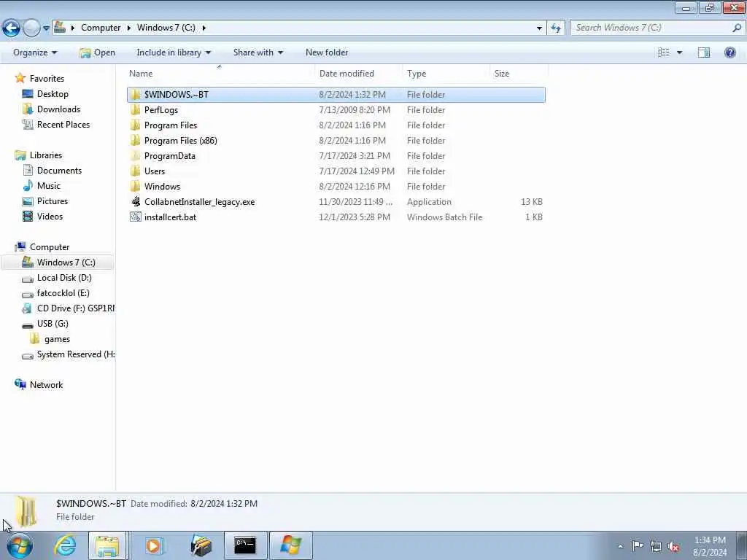Click the network tray icon
This screenshot has width=747, height=560.
pos(656,547)
